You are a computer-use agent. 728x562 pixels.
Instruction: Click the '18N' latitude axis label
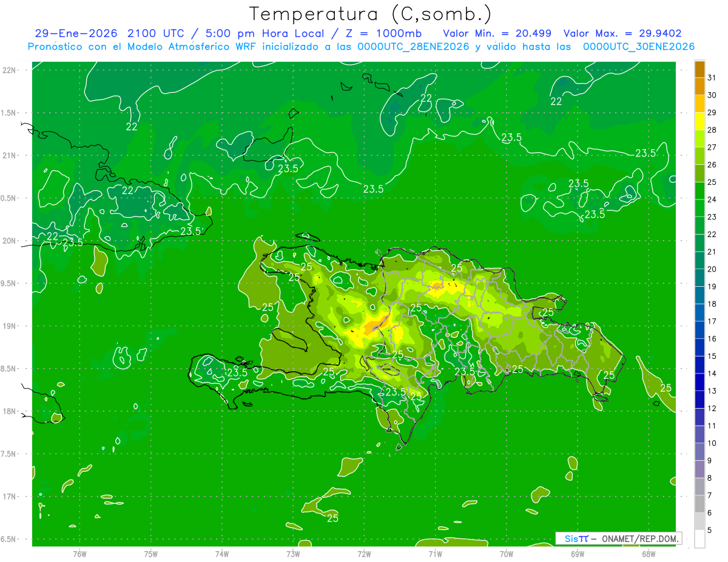10,411
